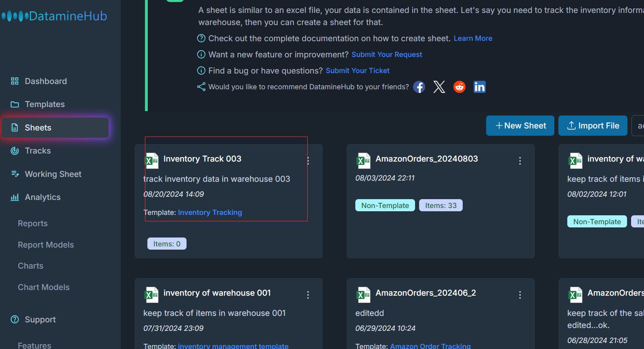Click the share icon beside recommend text
The image size is (644, 349).
pos(201,87)
